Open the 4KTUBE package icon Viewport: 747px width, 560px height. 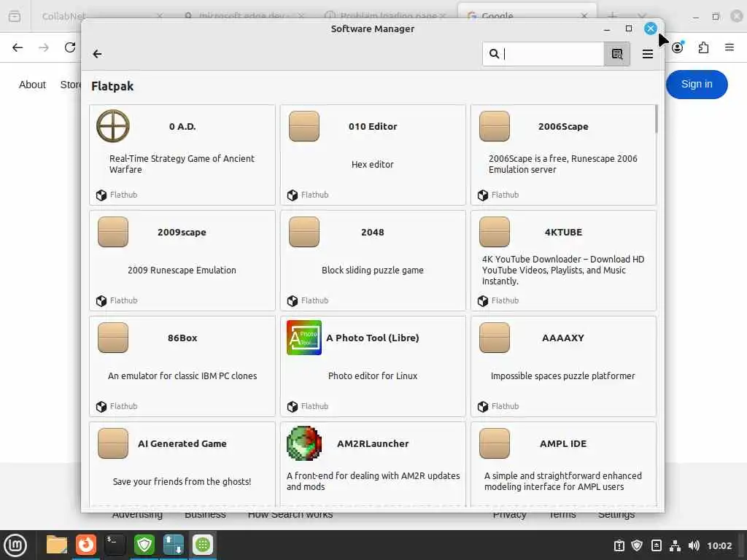[495, 232]
